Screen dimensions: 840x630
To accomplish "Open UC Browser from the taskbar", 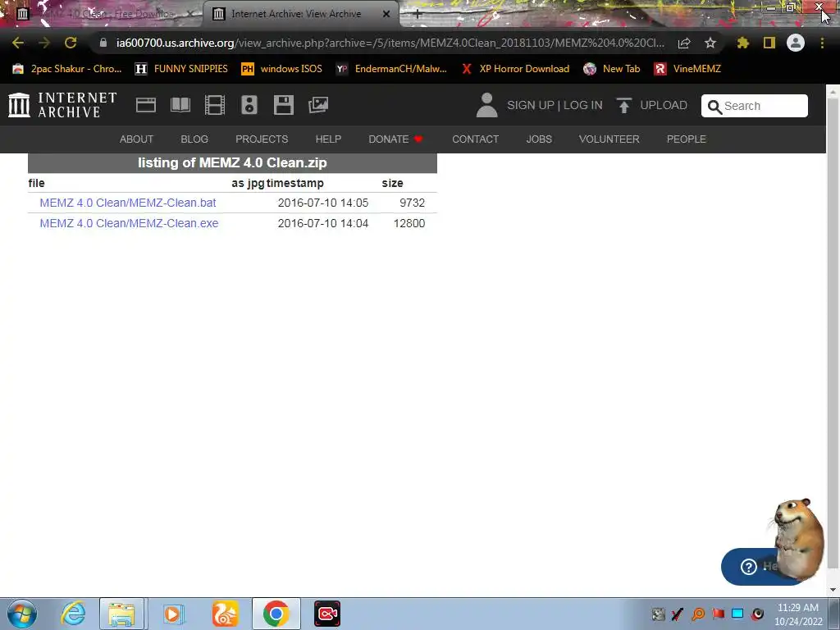I will click(x=225, y=614).
